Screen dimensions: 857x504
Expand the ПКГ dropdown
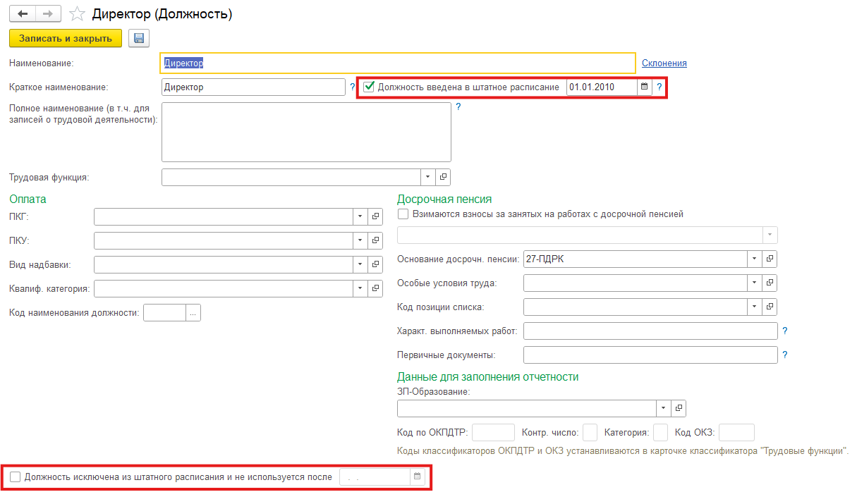coord(360,216)
